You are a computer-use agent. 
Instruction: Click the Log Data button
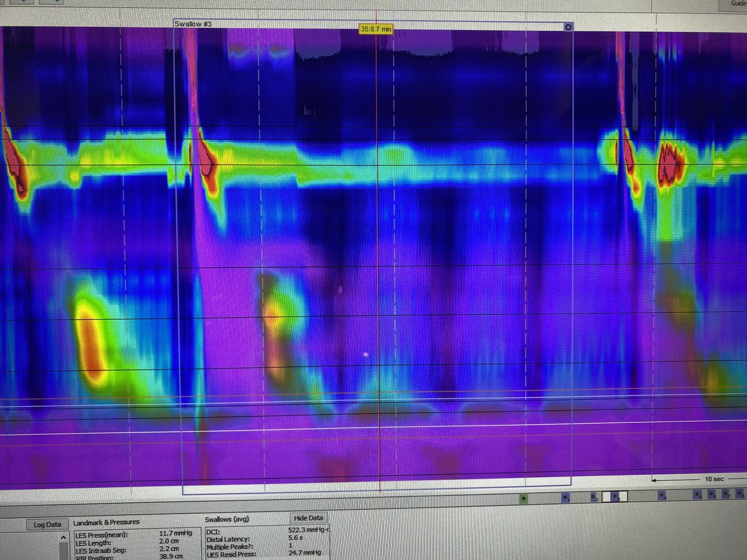point(47,525)
